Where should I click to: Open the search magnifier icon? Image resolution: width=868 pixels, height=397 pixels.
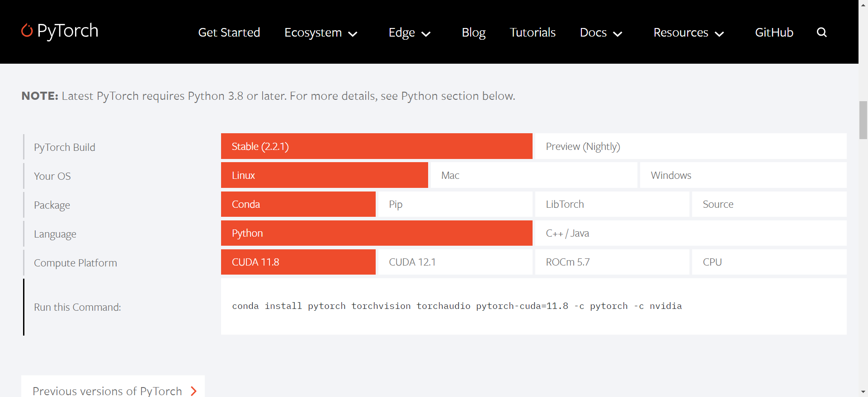click(821, 33)
